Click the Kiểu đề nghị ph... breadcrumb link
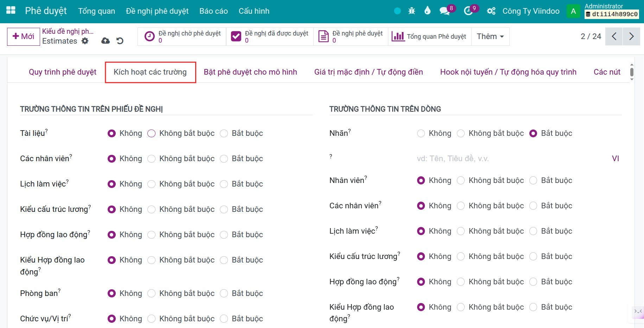 click(68, 31)
